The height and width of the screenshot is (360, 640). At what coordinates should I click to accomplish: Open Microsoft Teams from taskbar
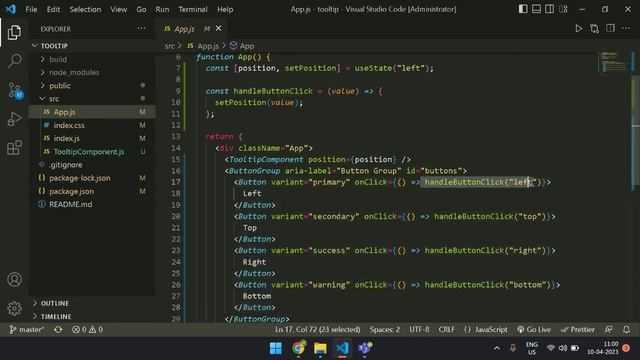click(x=365, y=348)
